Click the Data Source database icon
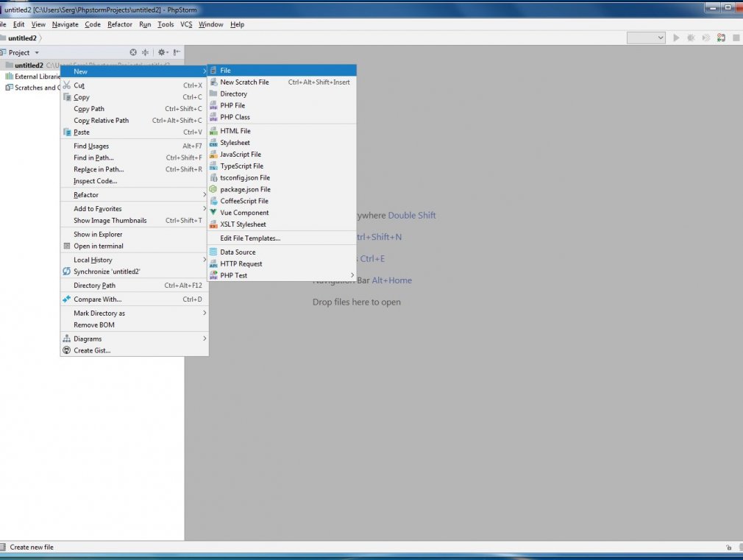The image size is (743, 560). point(213,252)
